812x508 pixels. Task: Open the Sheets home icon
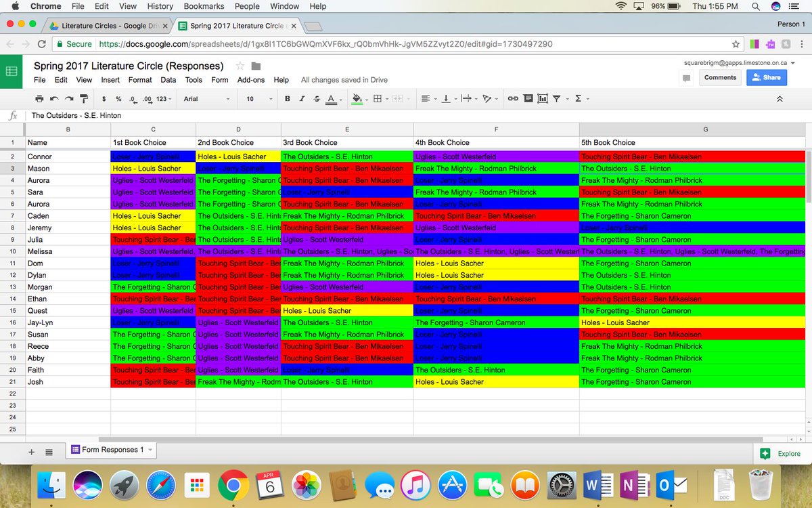[12, 72]
